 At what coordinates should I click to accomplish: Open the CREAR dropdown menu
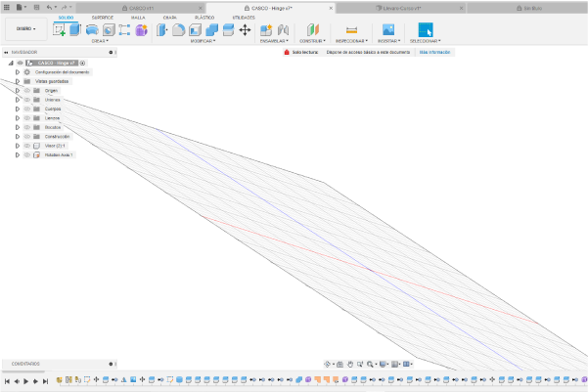[x=100, y=41]
